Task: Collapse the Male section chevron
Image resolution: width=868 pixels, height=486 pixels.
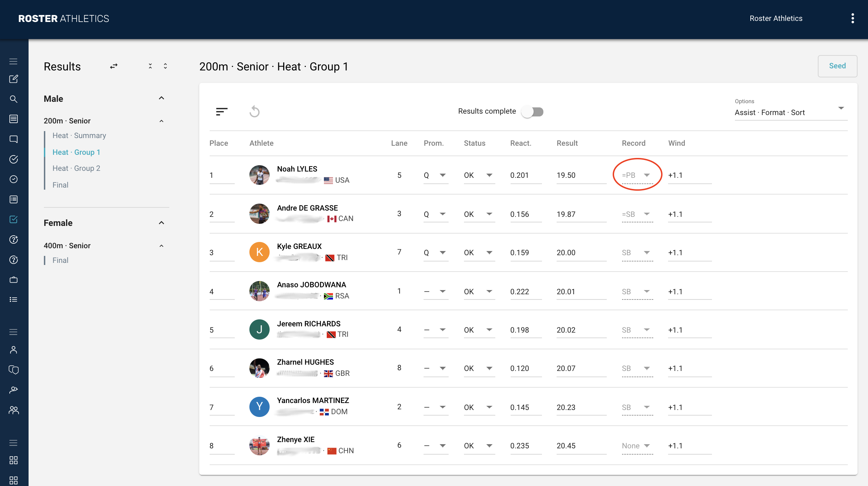Action: pos(161,98)
